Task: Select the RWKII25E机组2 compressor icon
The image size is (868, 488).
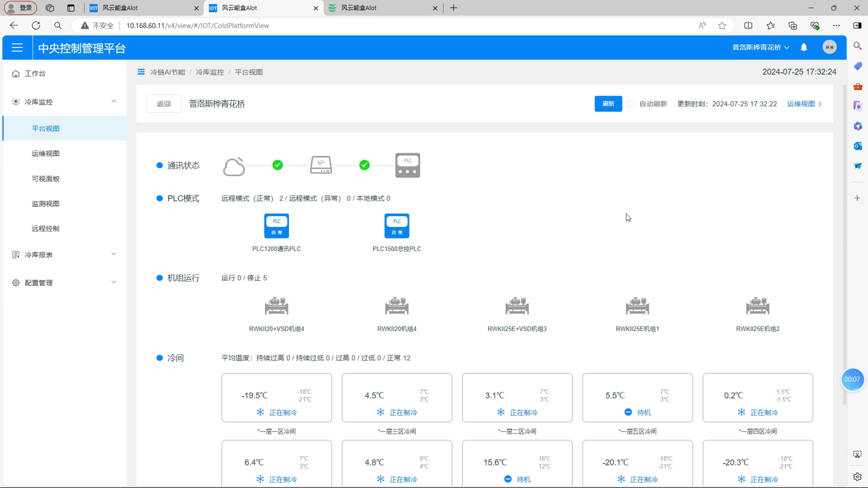Action: [757, 306]
